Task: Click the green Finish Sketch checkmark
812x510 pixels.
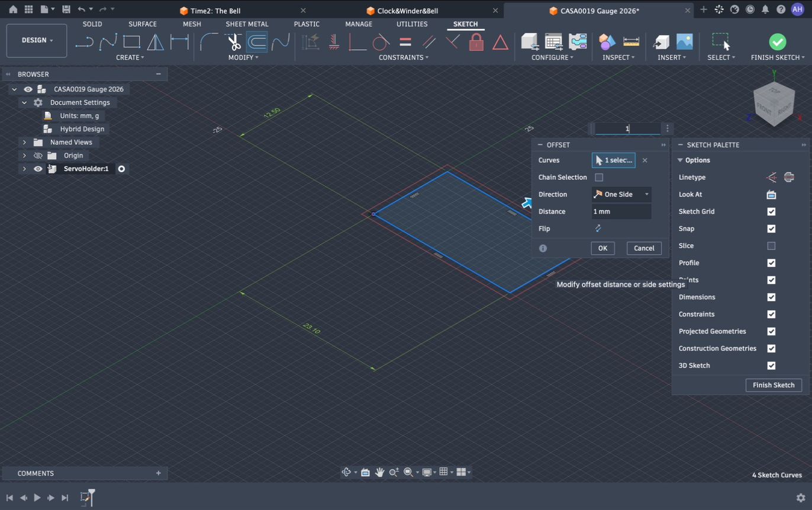Action: click(778, 42)
